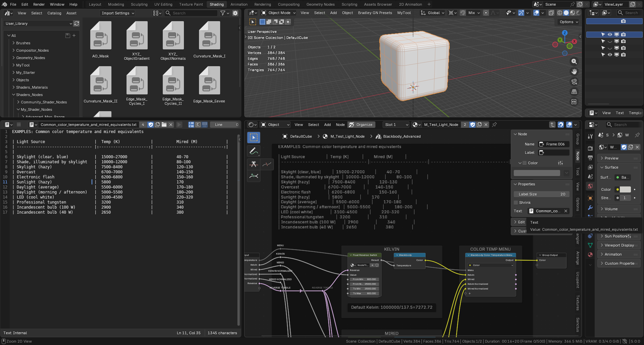The height and width of the screenshot is (345, 644).
Task: Select the annotate pencil tool in node editor
Action: [x=254, y=151]
